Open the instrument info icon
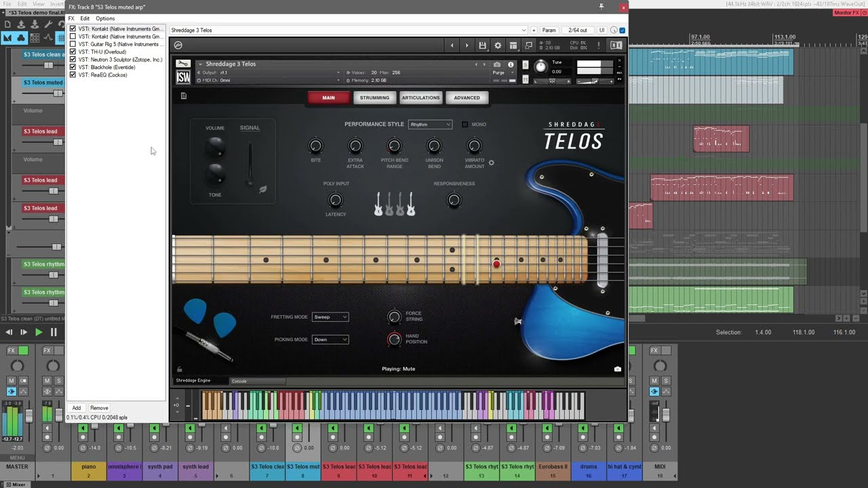 (511, 64)
